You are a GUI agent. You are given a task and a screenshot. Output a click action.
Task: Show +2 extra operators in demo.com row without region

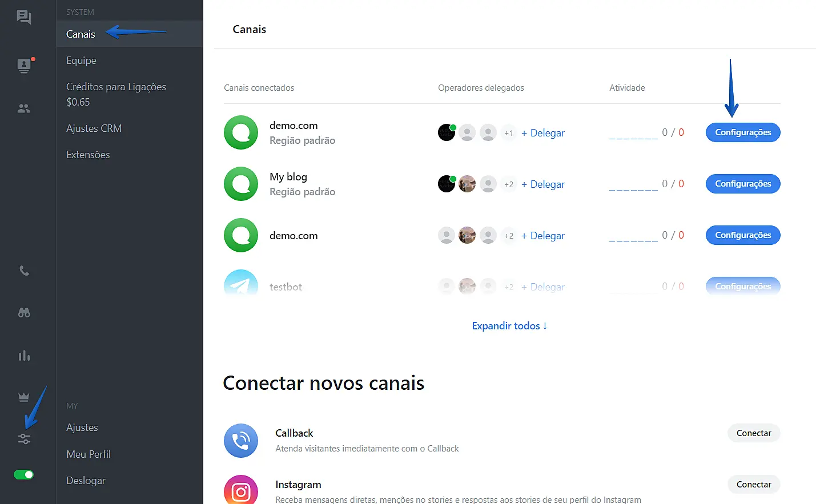tap(509, 236)
